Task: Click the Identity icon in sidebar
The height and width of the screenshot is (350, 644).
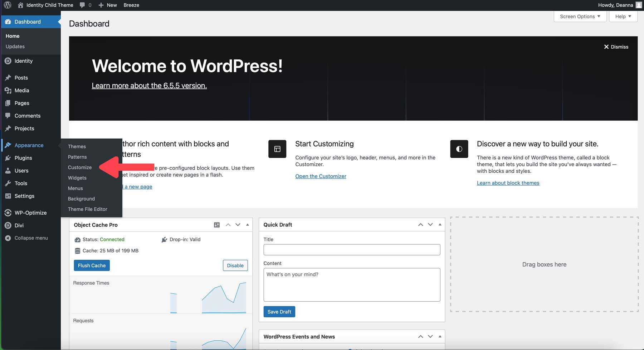Action: point(8,61)
